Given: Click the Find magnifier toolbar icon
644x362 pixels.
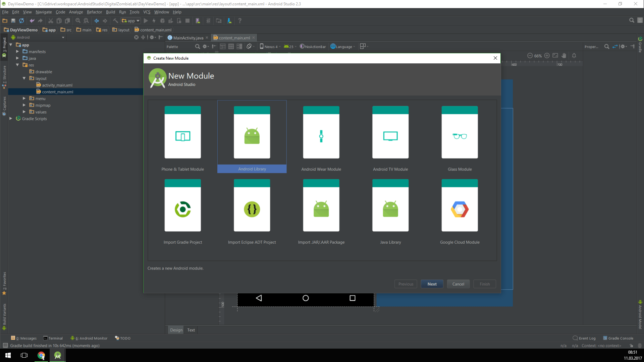Looking at the screenshot, I should [x=78, y=21].
